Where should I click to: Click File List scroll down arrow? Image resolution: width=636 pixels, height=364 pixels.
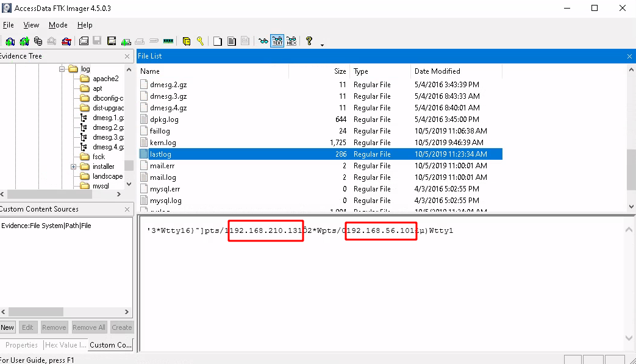click(x=631, y=206)
